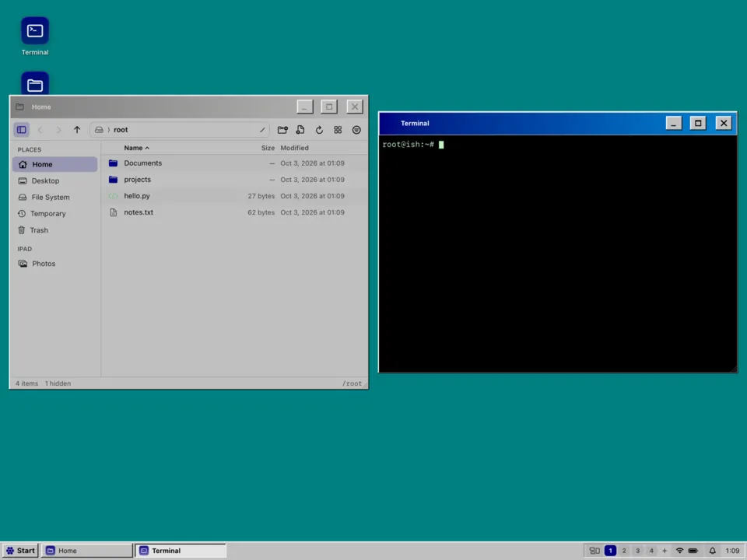Click the notes.txt document icon
747x560 pixels.
[113, 212]
